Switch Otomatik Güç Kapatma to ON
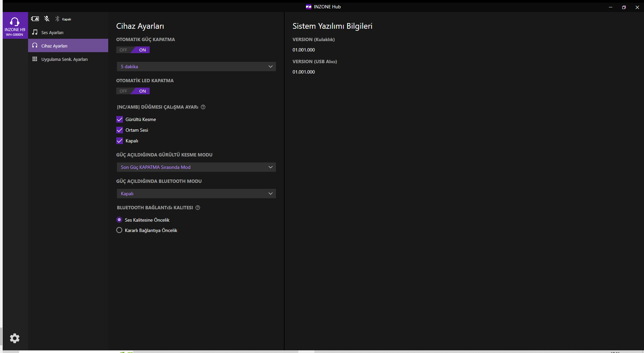The height and width of the screenshot is (353, 644). (x=142, y=50)
